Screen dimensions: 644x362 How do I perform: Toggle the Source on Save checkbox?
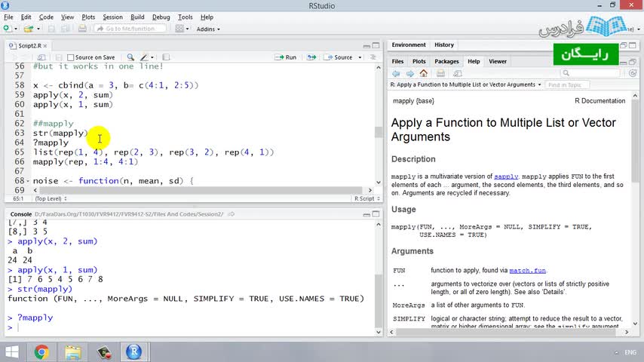click(71, 57)
